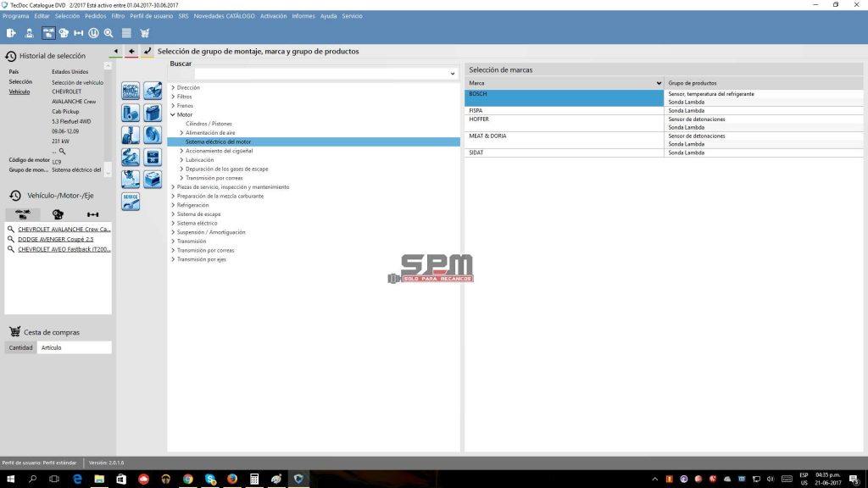
Task: Open the battery quick-start icon
Action: pos(153,180)
